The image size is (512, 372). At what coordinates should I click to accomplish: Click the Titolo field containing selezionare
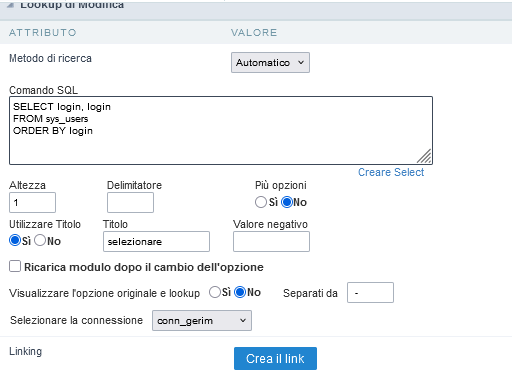[156, 241]
